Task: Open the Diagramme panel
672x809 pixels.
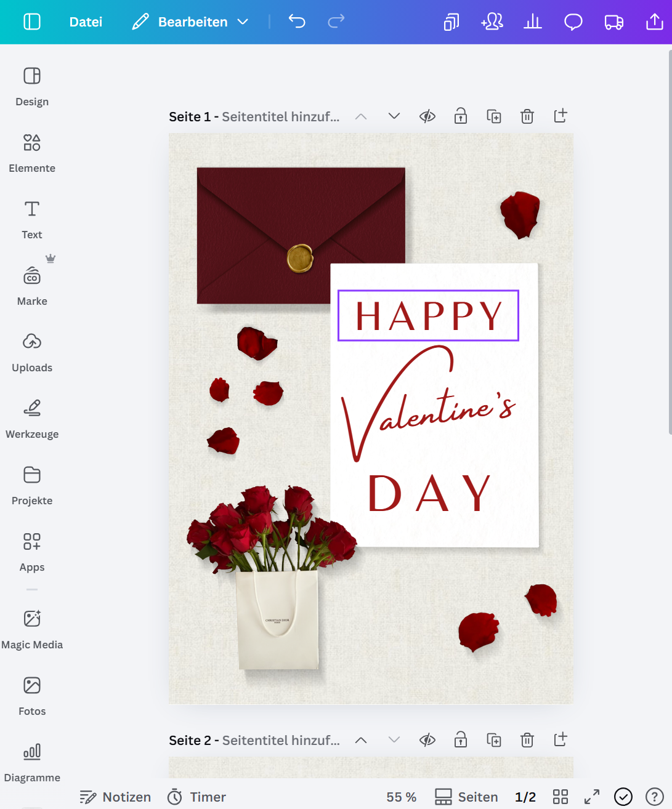Action: point(32,763)
